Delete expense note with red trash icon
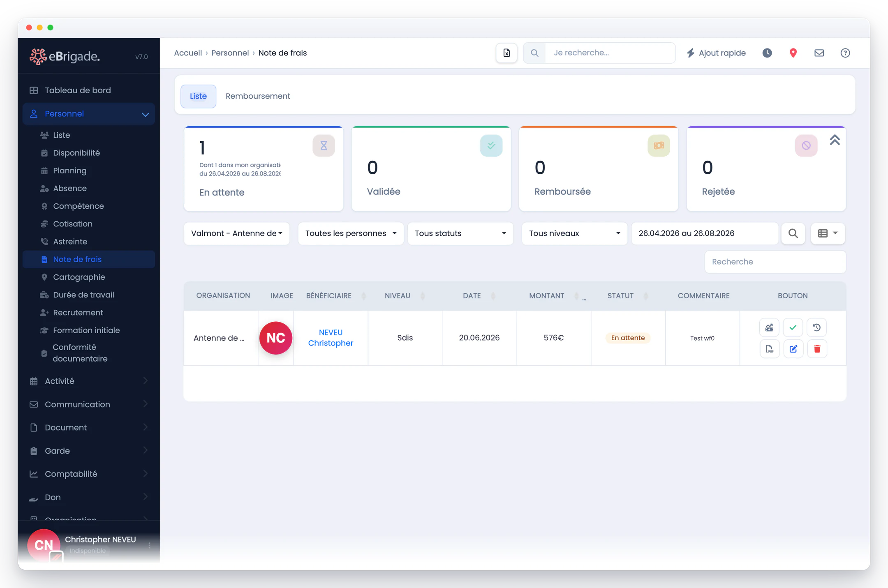Screen dimensions: 888x588 [817, 349]
